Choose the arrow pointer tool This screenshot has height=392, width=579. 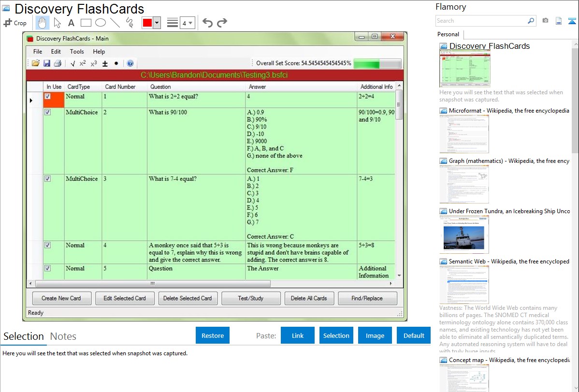(x=57, y=23)
